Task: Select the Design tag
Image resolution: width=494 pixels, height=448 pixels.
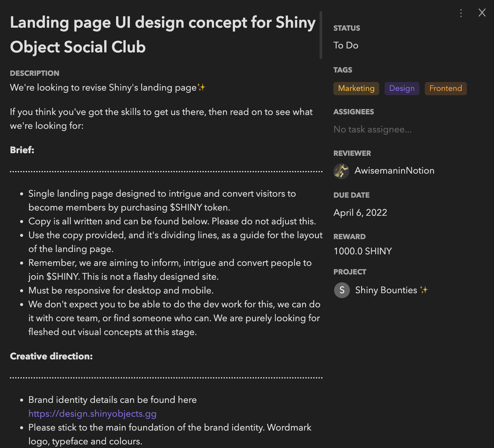Action: 402,89
